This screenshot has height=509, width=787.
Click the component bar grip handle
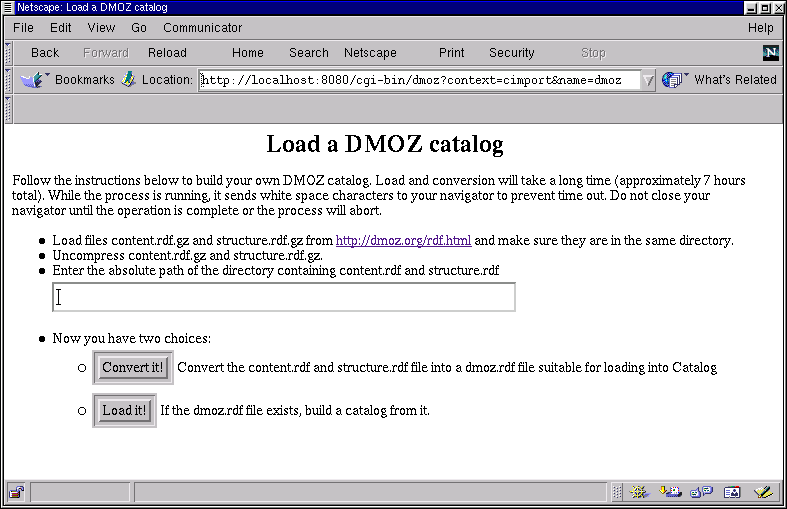(x=617, y=492)
